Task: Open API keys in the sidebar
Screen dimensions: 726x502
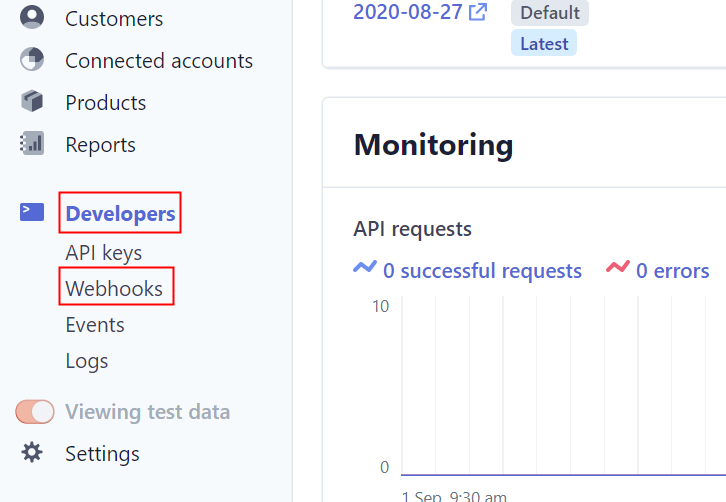Action: 103,253
